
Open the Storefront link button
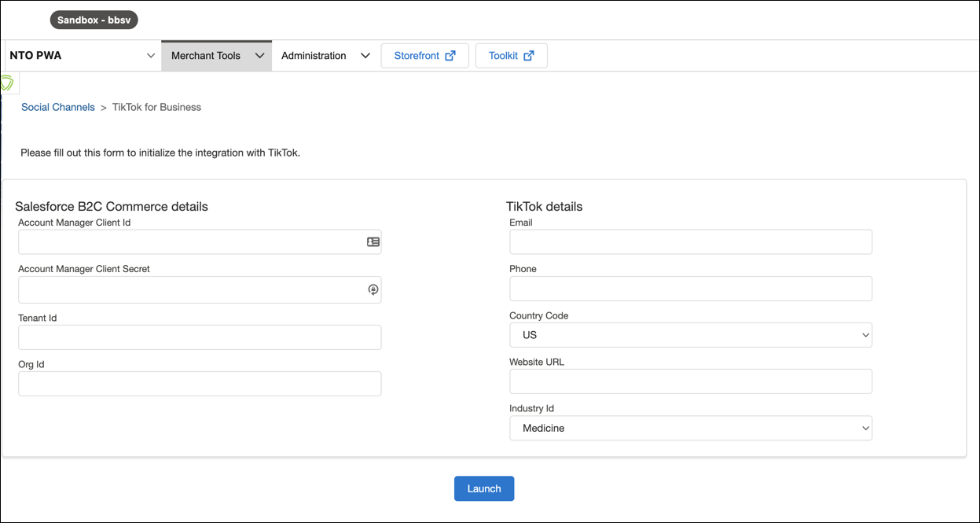[424, 56]
